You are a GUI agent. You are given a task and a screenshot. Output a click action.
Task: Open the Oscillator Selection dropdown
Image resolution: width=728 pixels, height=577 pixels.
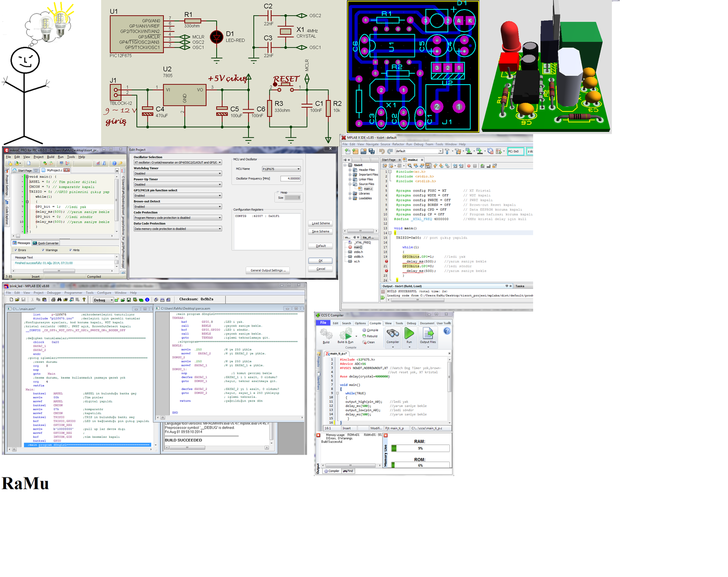click(177, 162)
